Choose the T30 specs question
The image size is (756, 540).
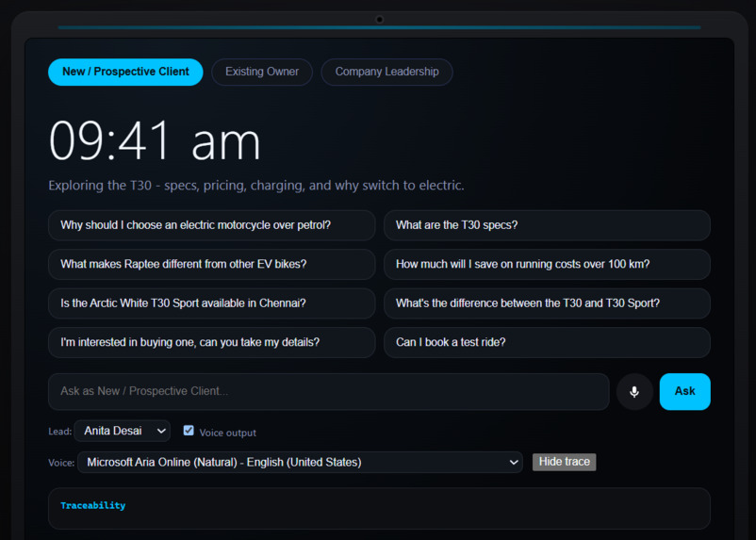pos(547,225)
